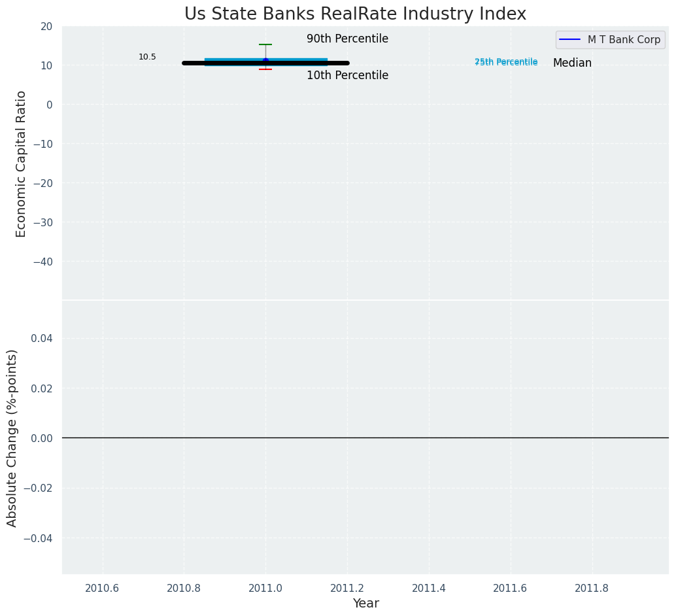
Task: Select the 'Median' annotation text
Action: [x=572, y=63]
